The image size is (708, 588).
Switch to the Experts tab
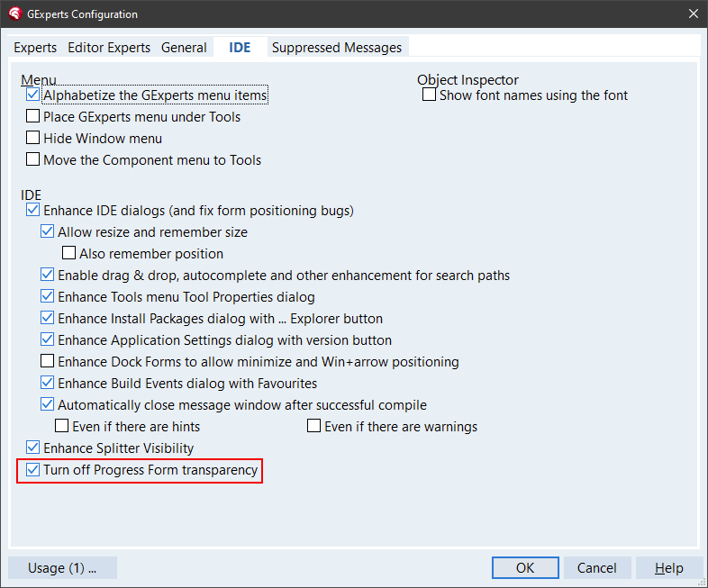(35, 48)
